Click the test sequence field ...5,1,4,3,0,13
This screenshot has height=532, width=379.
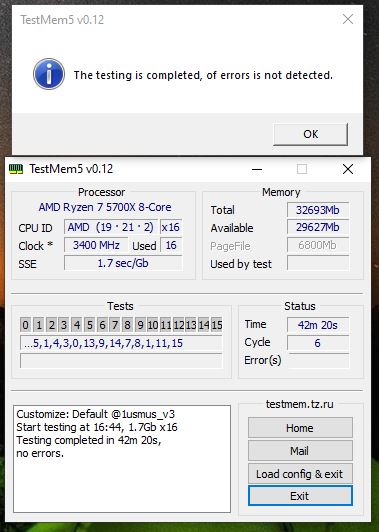click(121, 343)
